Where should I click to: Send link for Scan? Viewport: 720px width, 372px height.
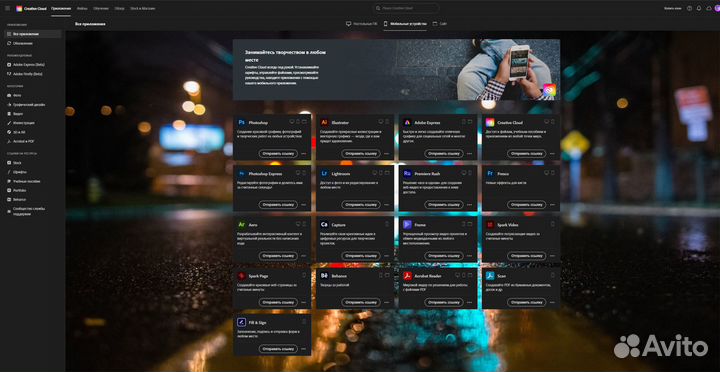pos(526,302)
